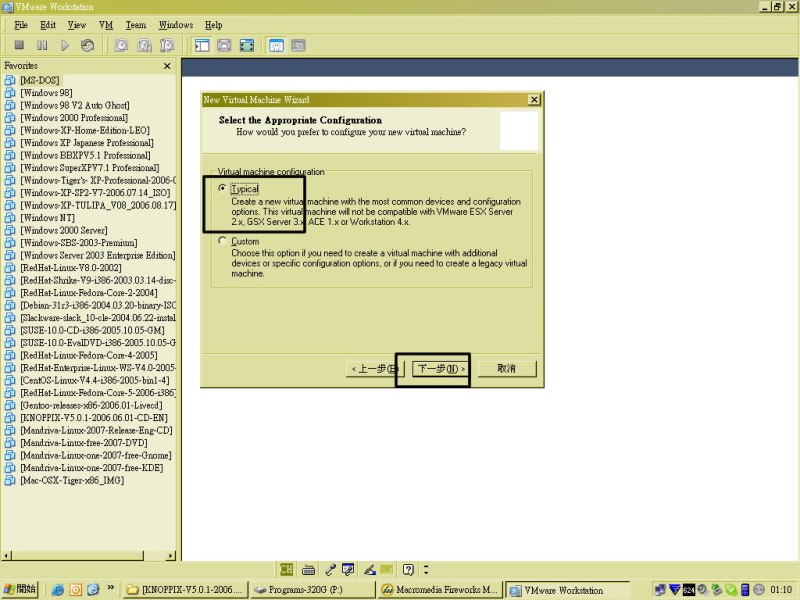The height and width of the screenshot is (600, 800).
Task: Select the Typical configuration radio button
Action: [222, 188]
